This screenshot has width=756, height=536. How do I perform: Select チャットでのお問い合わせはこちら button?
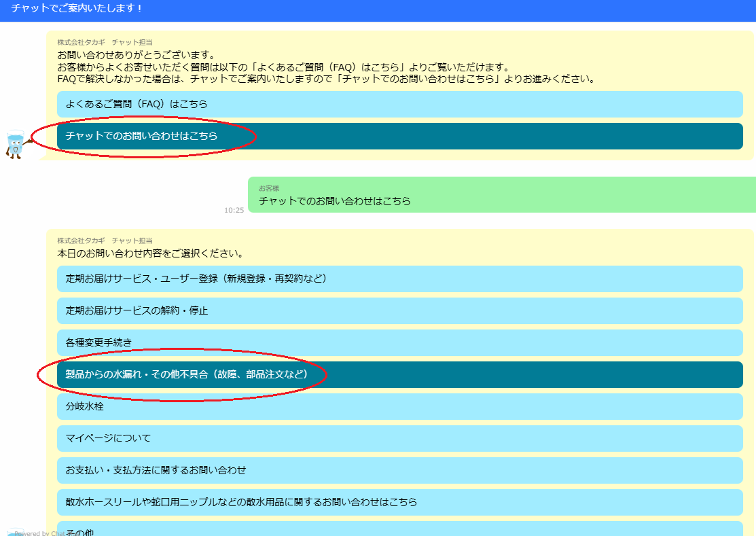(399, 137)
